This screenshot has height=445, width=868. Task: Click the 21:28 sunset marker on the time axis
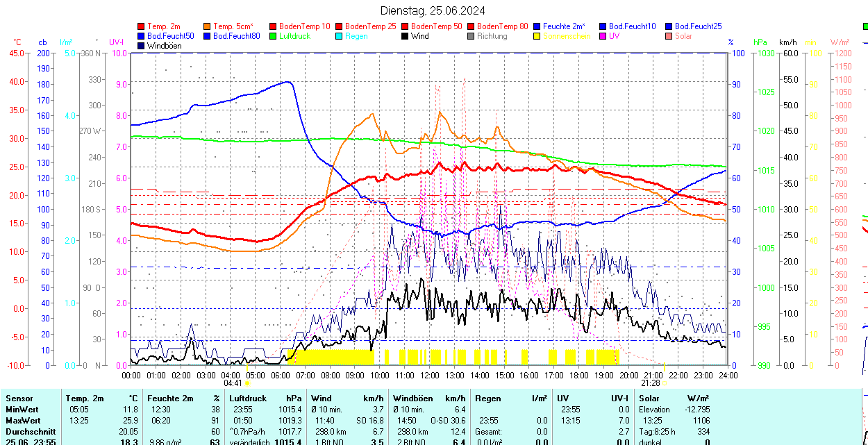(x=651, y=383)
